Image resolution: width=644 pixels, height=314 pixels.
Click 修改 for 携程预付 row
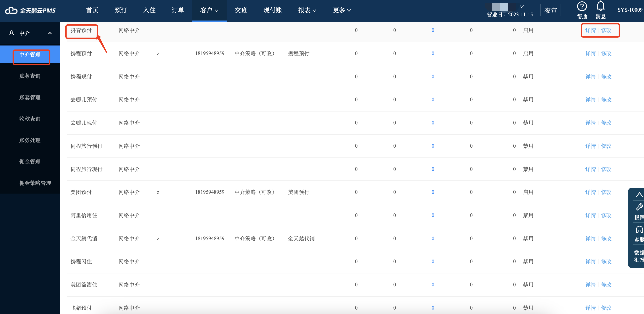tap(606, 54)
